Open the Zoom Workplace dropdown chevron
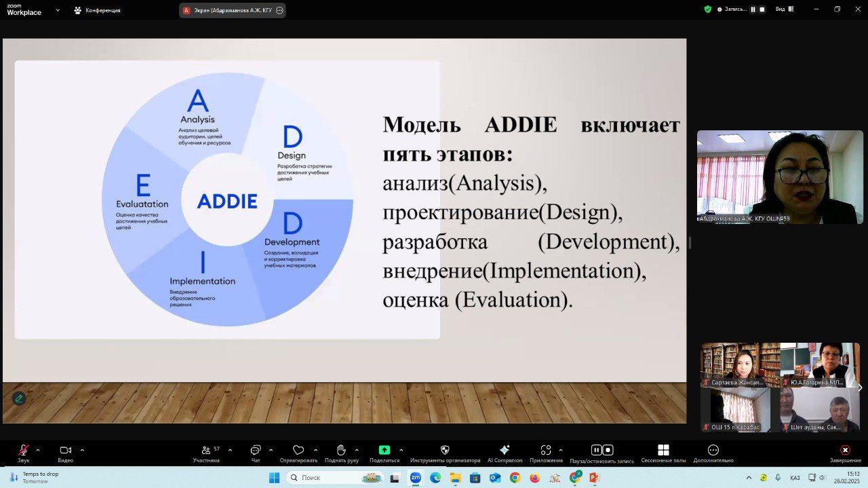Viewport: 868px width, 488px height. tap(57, 10)
